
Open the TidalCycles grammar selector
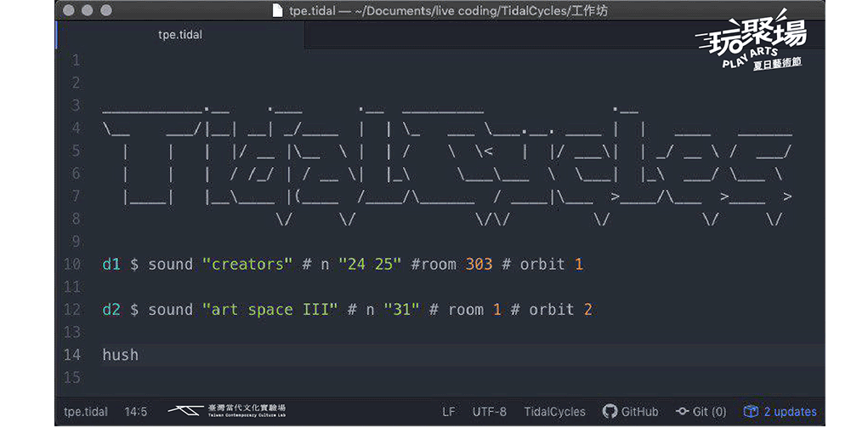554,412
